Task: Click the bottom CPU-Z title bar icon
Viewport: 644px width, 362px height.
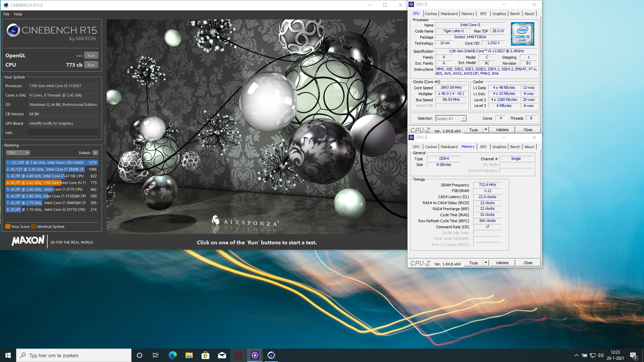Action: coord(412,137)
